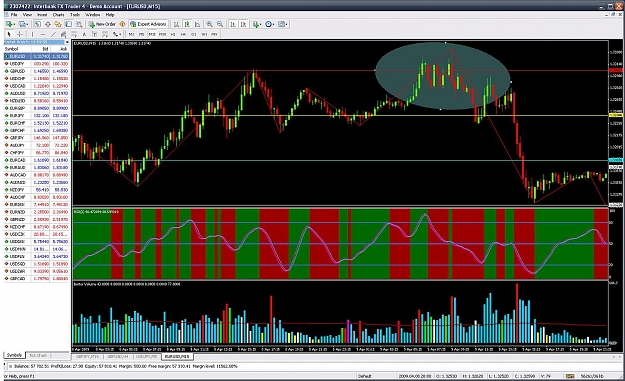Toggle Auto Scroll chart icon

pos(233,24)
